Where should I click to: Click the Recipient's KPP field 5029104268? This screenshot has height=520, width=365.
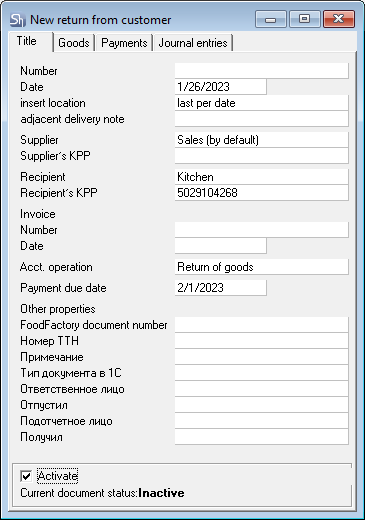pyautogui.click(x=262, y=193)
